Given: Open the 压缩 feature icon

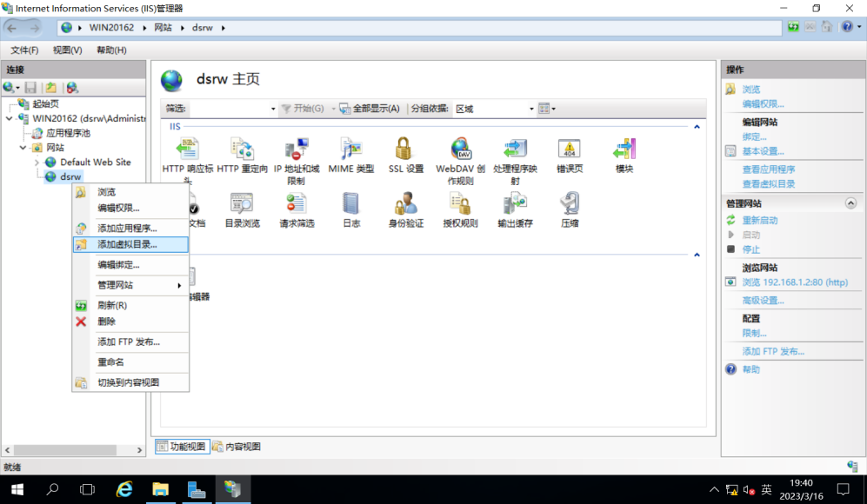Looking at the screenshot, I should click(570, 203).
